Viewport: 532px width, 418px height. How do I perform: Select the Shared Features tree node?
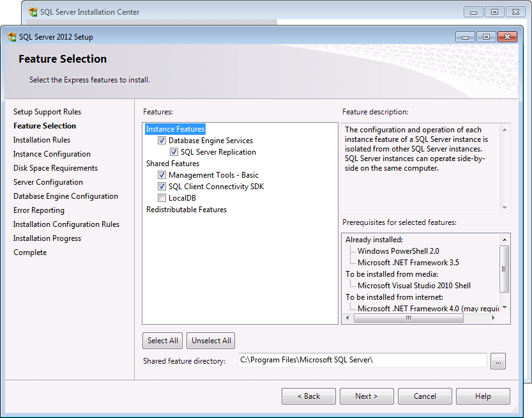172,164
